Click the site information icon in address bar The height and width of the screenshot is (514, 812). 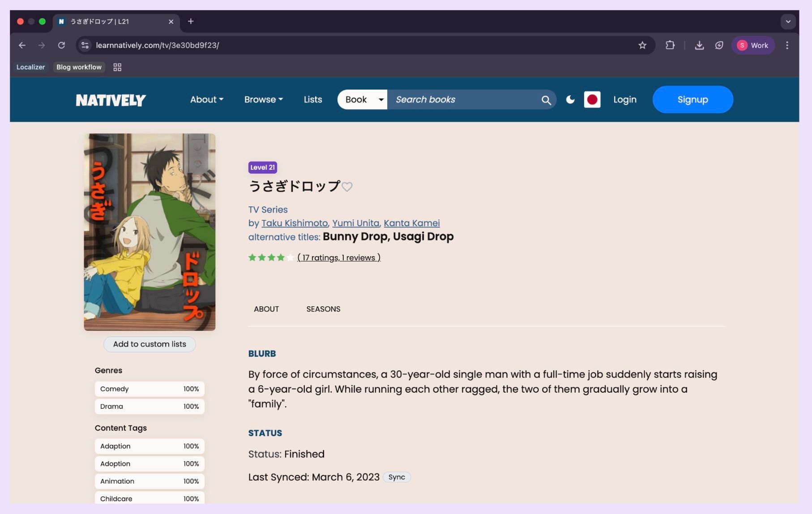(85, 45)
